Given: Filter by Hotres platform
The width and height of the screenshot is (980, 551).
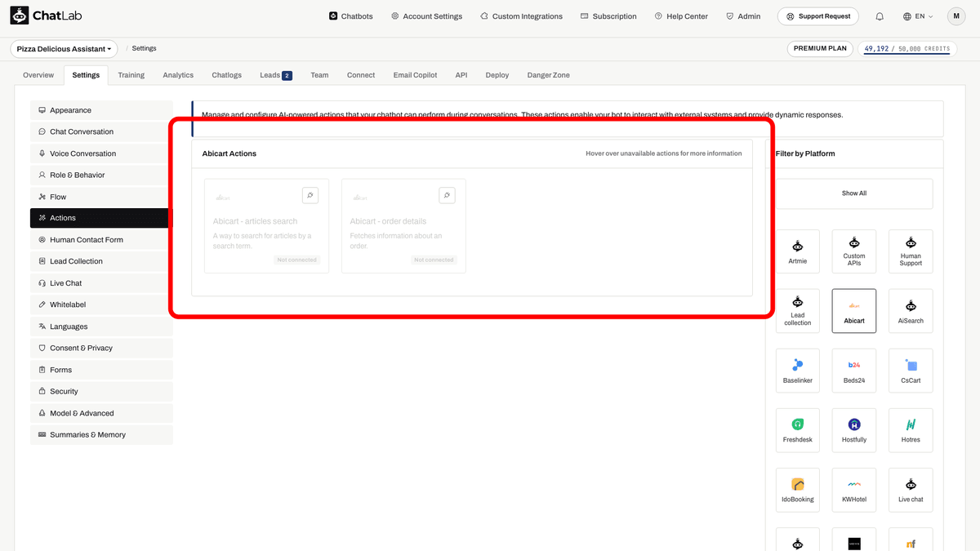Looking at the screenshot, I should click(911, 430).
